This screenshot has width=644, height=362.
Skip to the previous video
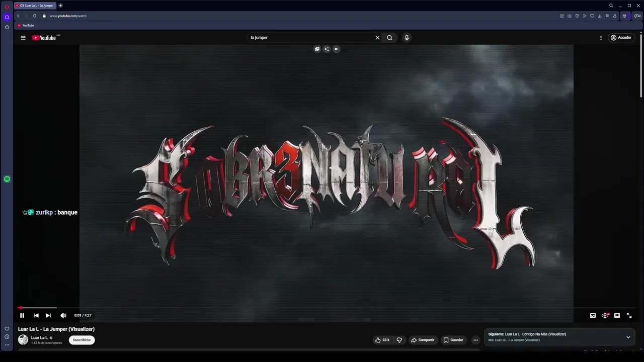tap(36, 315)
